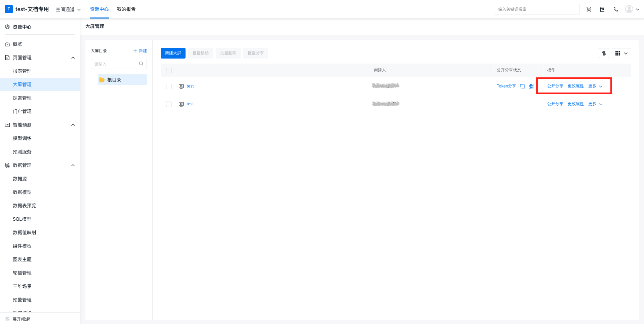644x324 pixels.
Task: Click the 批量删除 button
Action: (228, 53)
